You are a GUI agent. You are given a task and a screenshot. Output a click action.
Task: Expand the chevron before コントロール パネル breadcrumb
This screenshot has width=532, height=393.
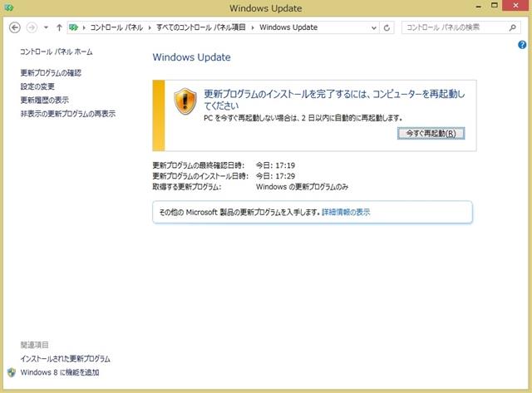click(x=84, y=27)
